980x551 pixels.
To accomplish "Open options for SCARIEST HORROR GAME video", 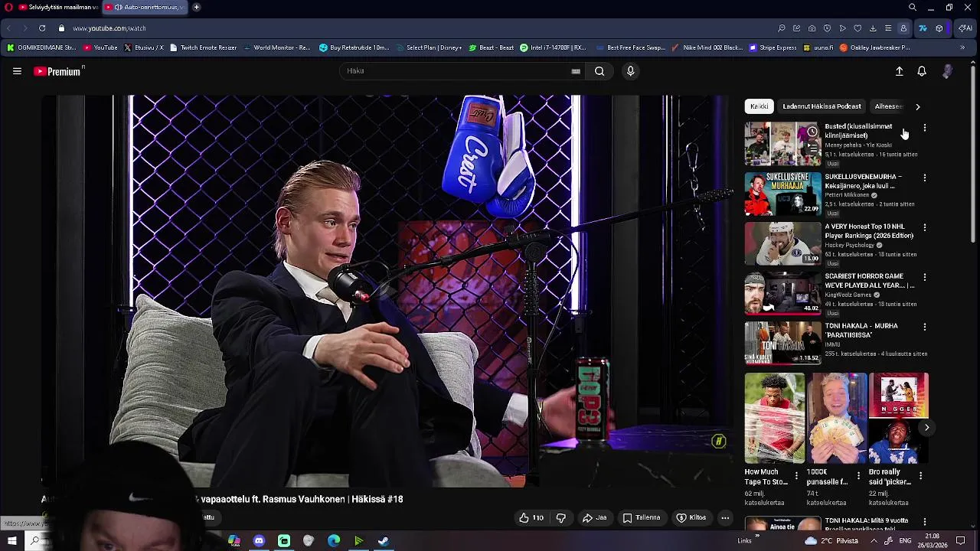I will (x=925, y=277).
